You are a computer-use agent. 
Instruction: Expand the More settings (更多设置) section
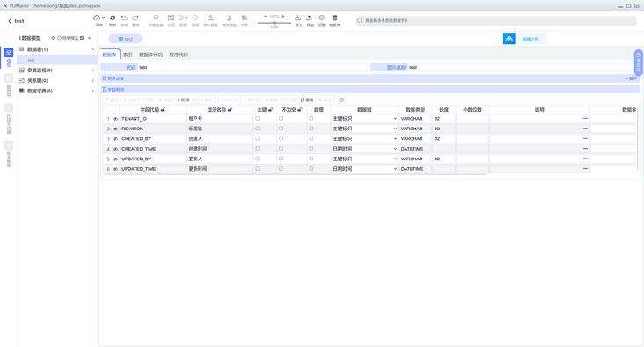tap(113, 78)
